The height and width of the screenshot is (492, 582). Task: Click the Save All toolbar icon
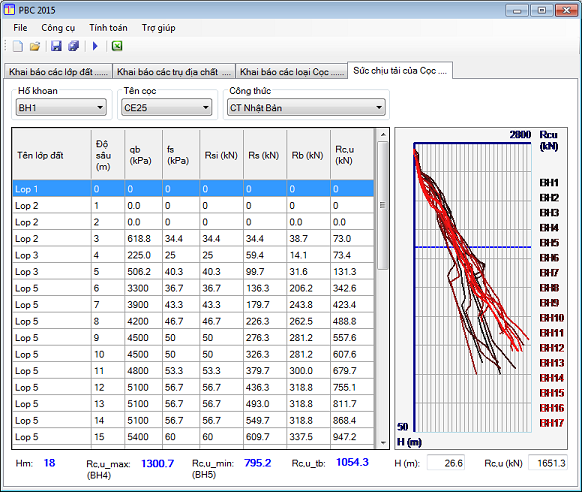(x=73, y=46)
